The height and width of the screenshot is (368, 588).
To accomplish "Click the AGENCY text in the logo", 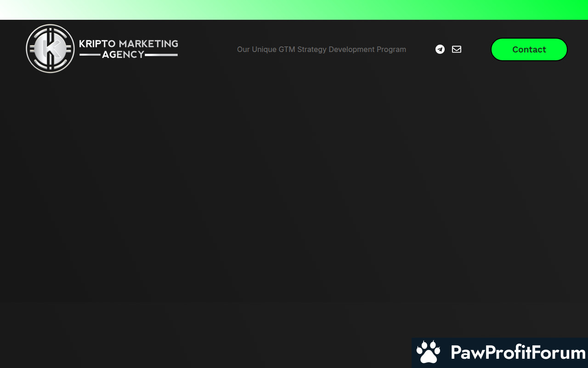I will (x=123, y=55).
